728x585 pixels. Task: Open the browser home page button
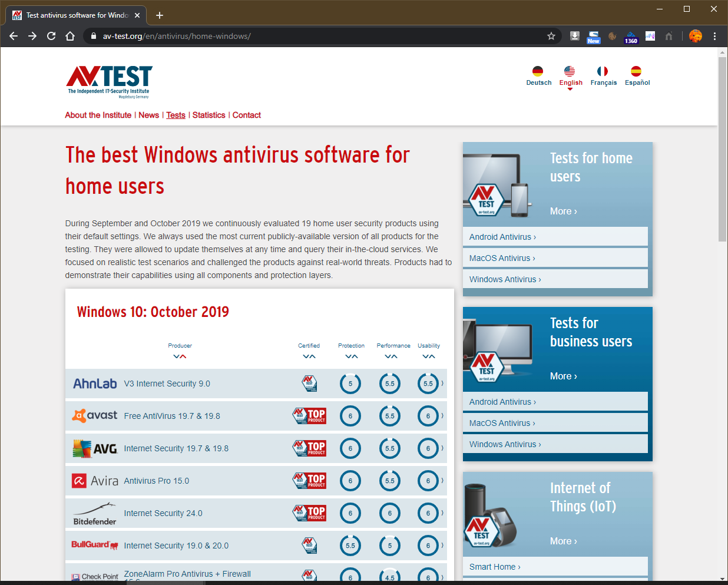point(70,36)
